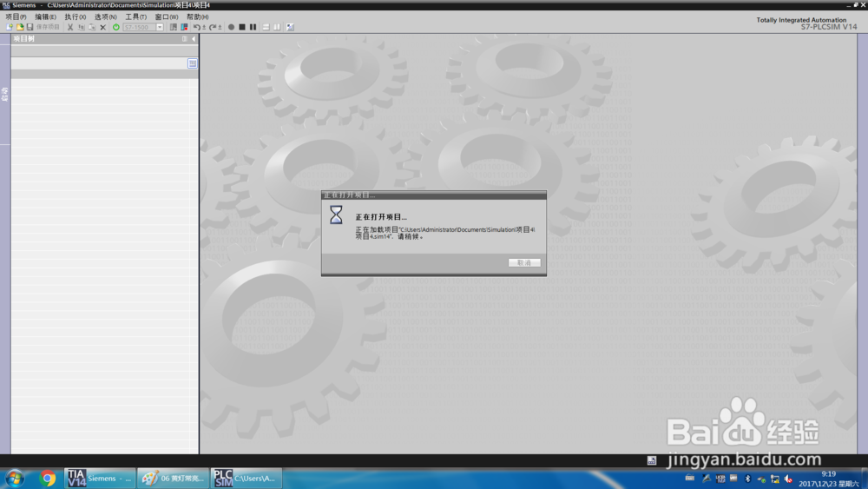Click the volume muted tray icon
This screenshot has width=868, height=489.
(x=788, y=479)
